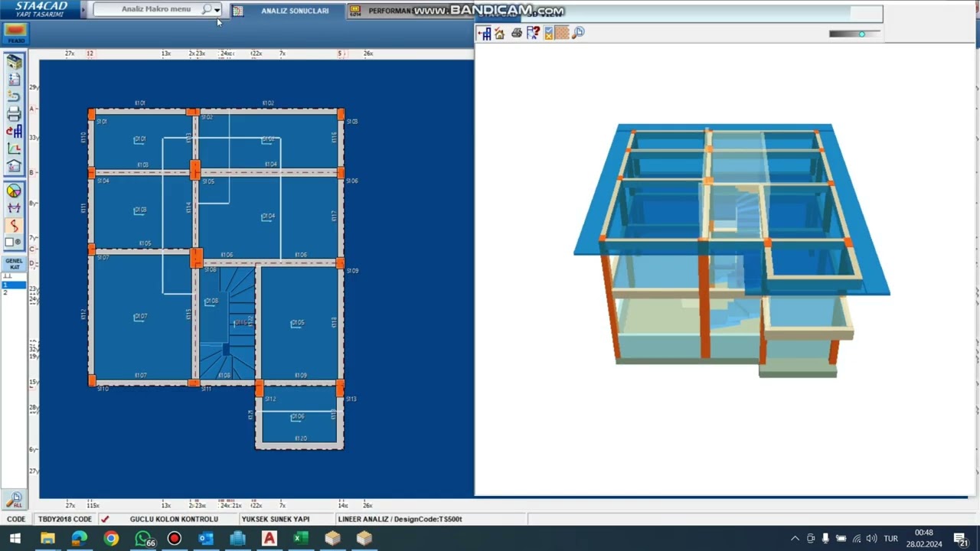The height and width of the screenshot is (551, 980).
Task: Toggle the highlighted deformation curve icon
Action: coord(14,226)
